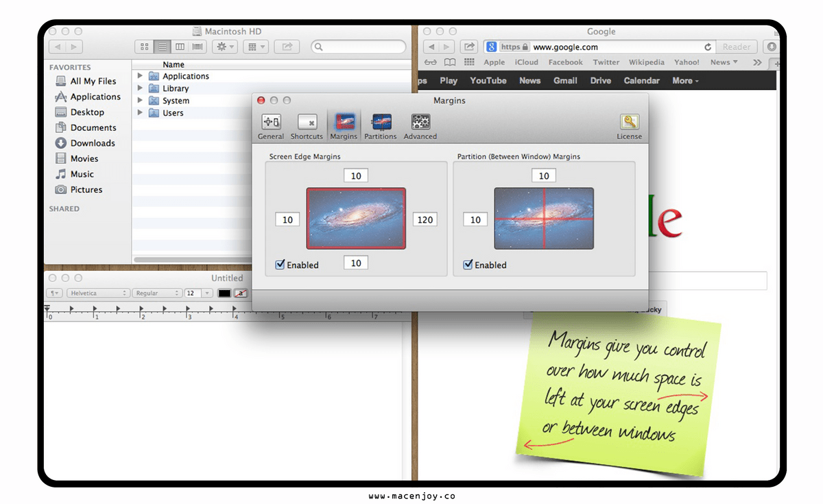Open Safari's Reading List glasses icon
The height and width of the screenshot is (504, 823).
pyautogui.click(x=431, y=62)
